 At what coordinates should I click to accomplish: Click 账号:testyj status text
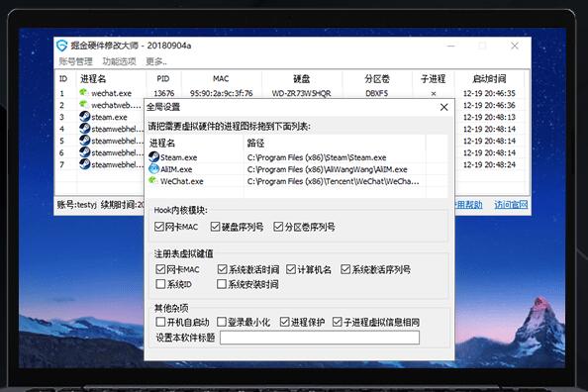77,205
